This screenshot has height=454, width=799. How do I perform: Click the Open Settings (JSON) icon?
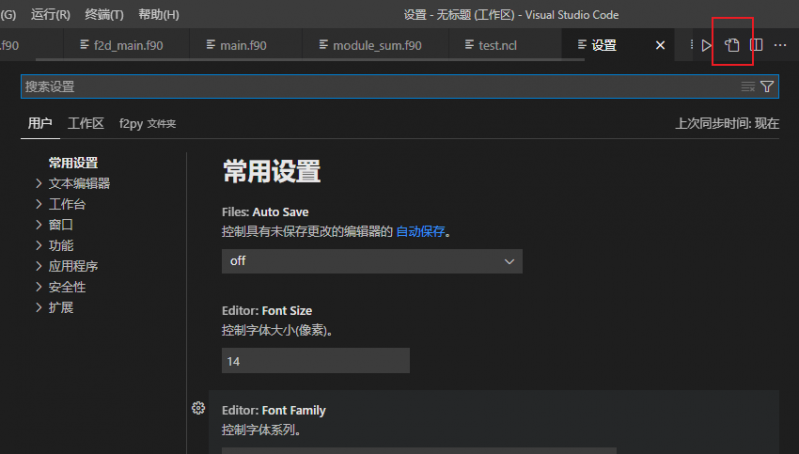click(732, 45)
